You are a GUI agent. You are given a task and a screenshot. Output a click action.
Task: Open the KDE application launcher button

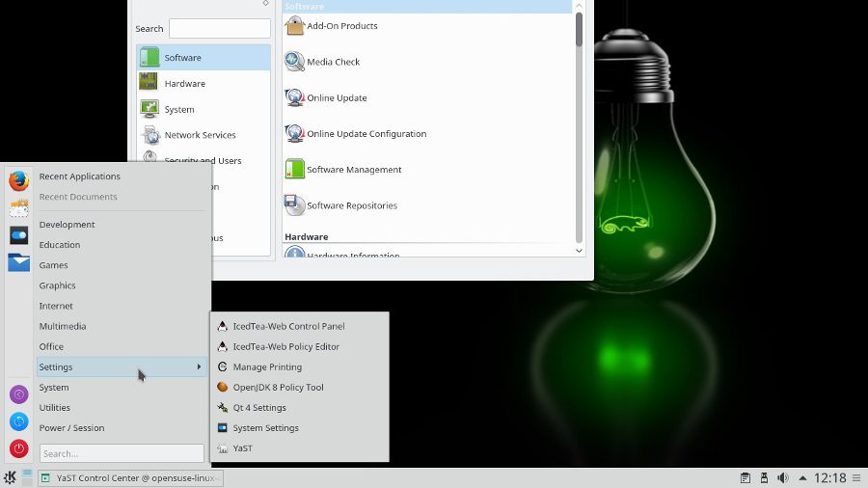pos(10,477)
